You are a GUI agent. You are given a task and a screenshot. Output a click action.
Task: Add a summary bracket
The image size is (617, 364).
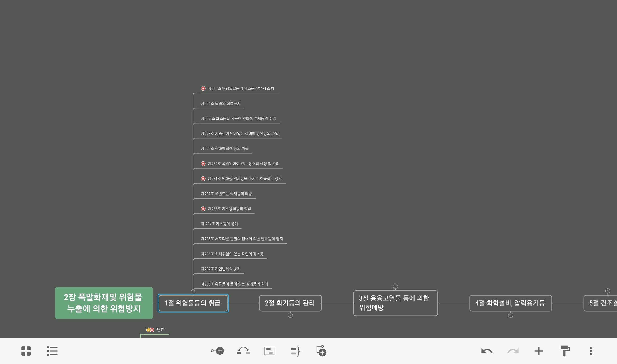(x=296, y=351)
